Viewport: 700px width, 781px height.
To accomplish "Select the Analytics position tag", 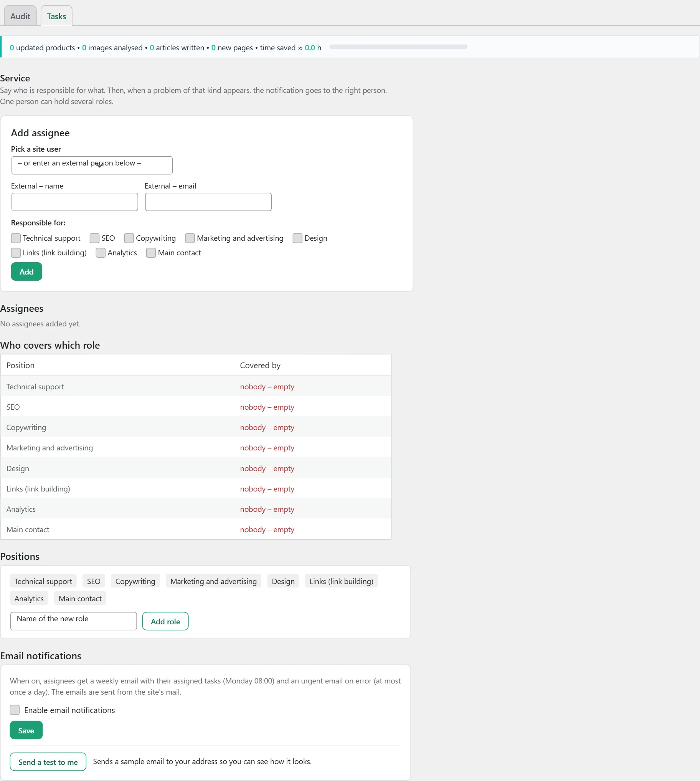I will (x=29, y=598).
